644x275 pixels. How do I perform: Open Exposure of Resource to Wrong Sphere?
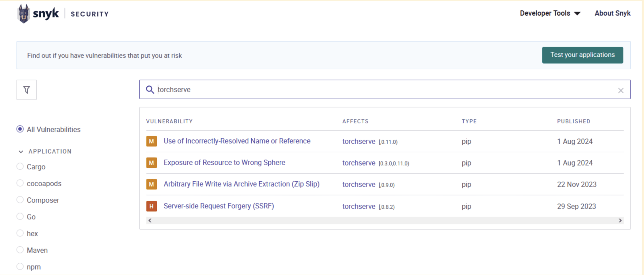pos(224,163)
